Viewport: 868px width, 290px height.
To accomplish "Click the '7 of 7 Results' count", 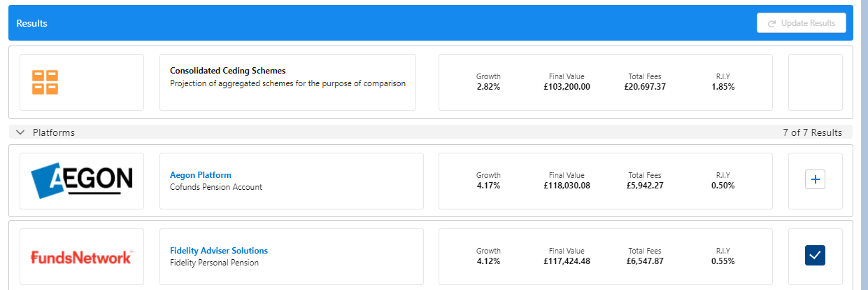I will click(812, 132).
